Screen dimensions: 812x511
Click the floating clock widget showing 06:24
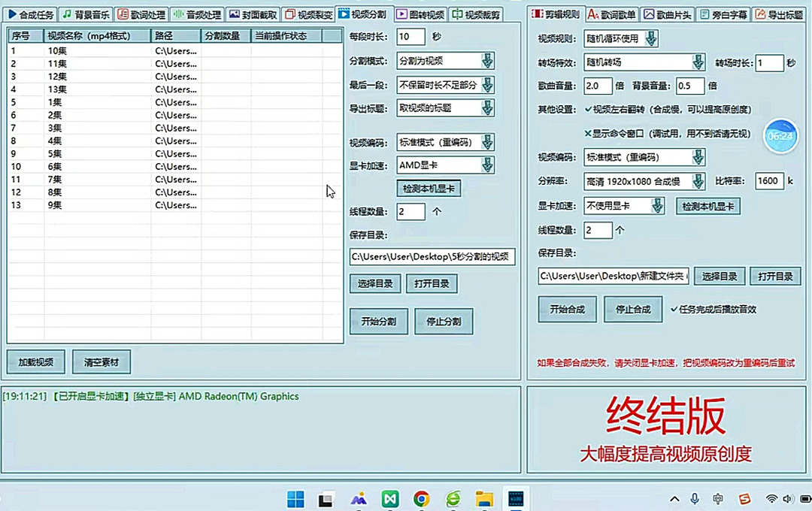point(780,136)
